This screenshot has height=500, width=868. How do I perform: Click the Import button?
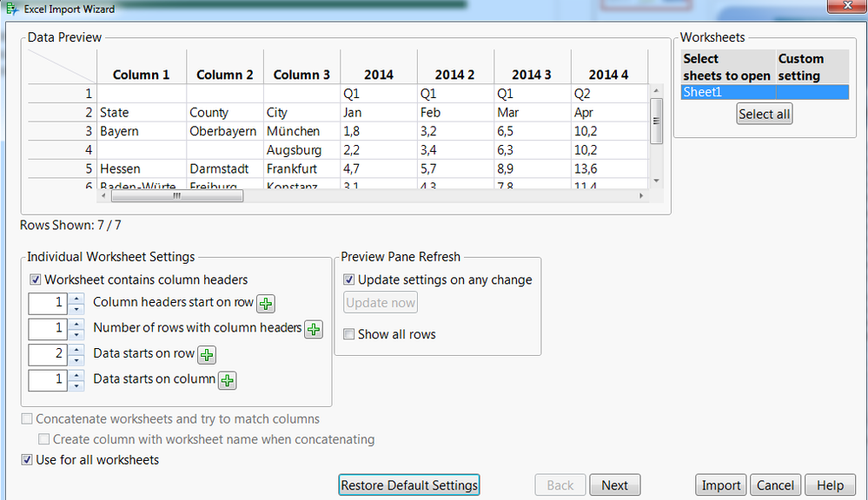click(x=721, y=485)
